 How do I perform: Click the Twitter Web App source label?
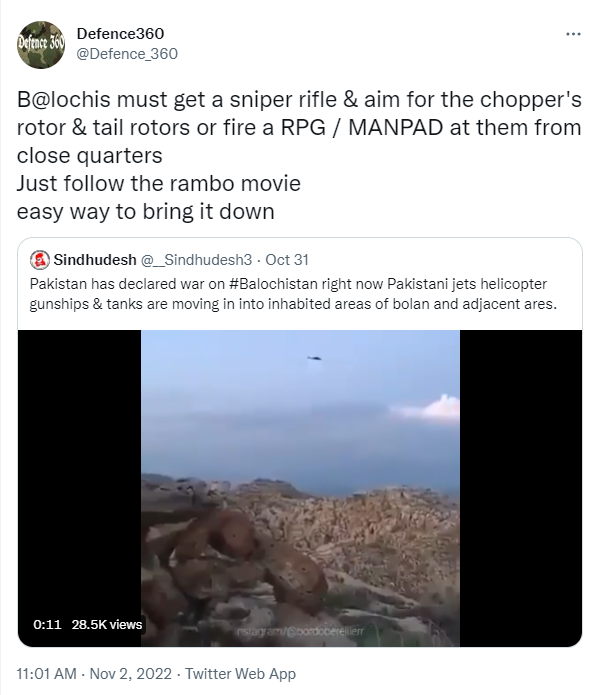coord(240,674)
